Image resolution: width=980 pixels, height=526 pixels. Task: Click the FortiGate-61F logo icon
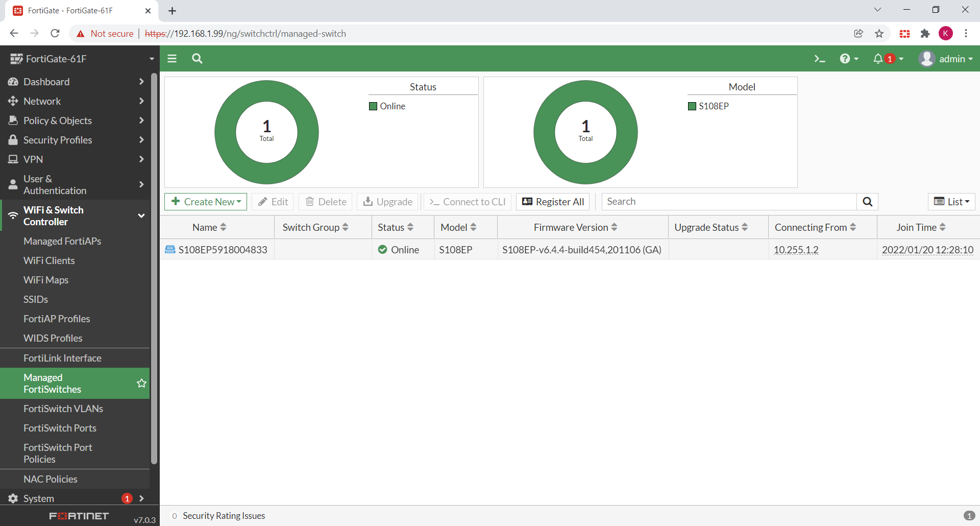pyautogui.click(x=15, y=58)
